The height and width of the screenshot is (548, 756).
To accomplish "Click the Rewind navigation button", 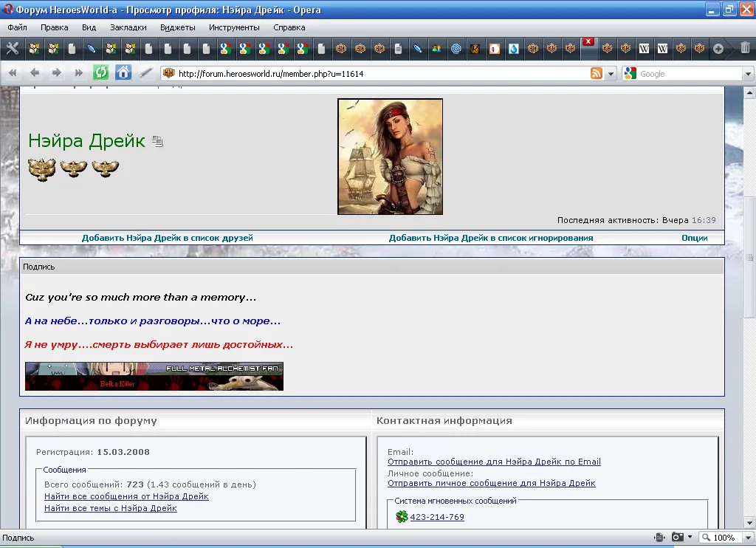I will (x=13, y=73).
